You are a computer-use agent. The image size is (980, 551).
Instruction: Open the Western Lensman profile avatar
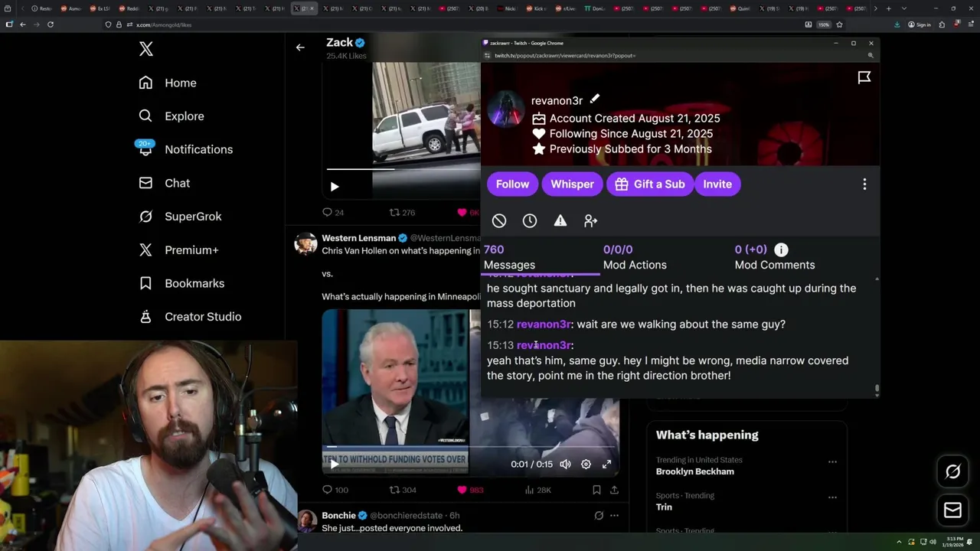point(305,243)
